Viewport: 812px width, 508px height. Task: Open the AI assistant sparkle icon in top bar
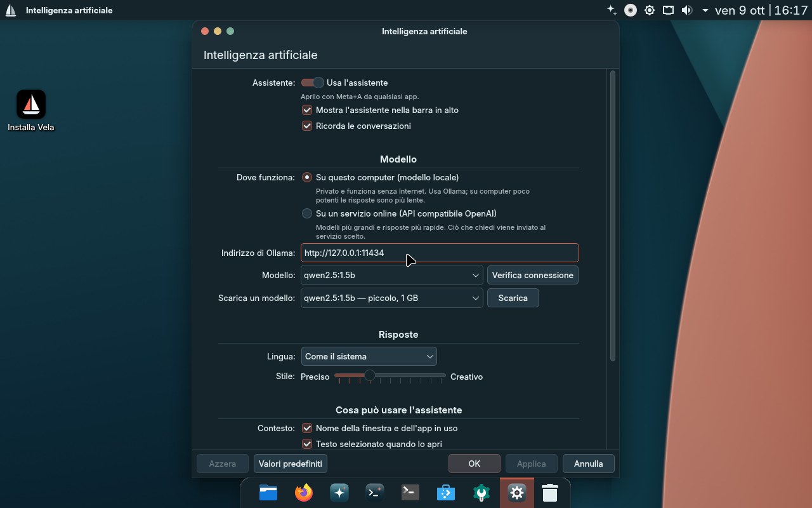612,10
